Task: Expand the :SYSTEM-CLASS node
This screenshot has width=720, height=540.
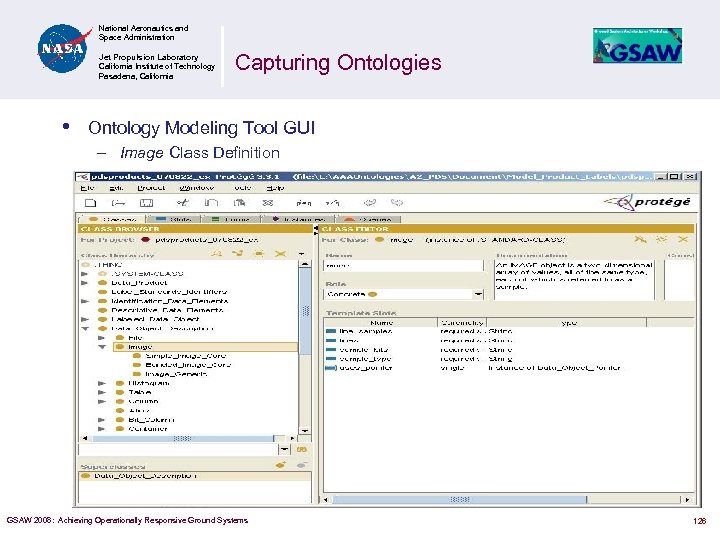Action: pyautogui.click(x=84, y=274)
